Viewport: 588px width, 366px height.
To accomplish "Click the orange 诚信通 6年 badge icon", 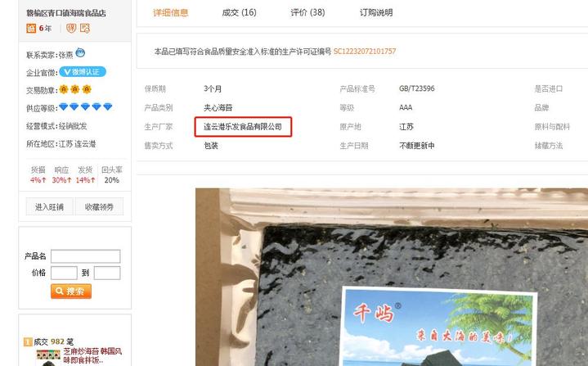I will coord(31,28).
